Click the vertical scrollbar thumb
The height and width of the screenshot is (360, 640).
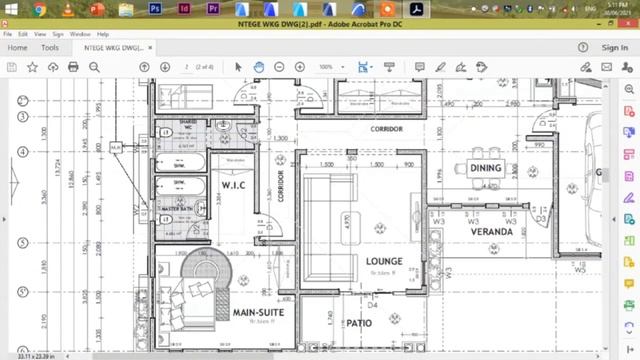pos(606,176)
